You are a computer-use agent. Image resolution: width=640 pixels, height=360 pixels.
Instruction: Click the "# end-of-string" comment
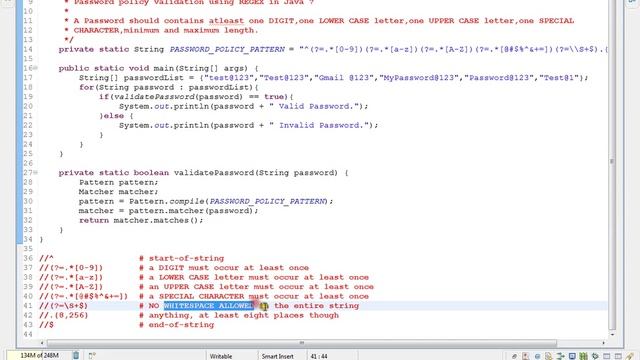[x=176, y=325]
